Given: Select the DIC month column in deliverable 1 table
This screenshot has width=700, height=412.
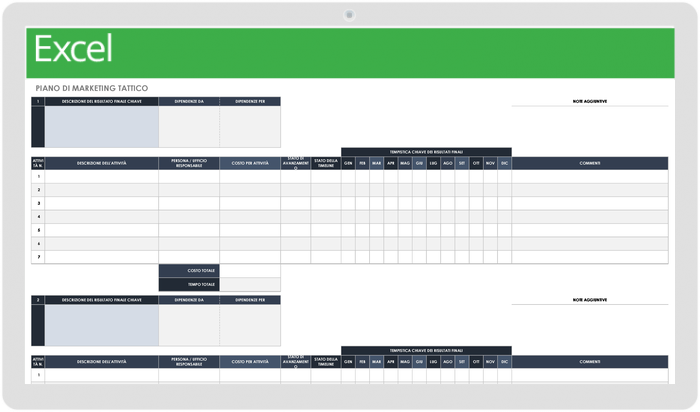Looking at the screenshot, I should pos(504,163).
